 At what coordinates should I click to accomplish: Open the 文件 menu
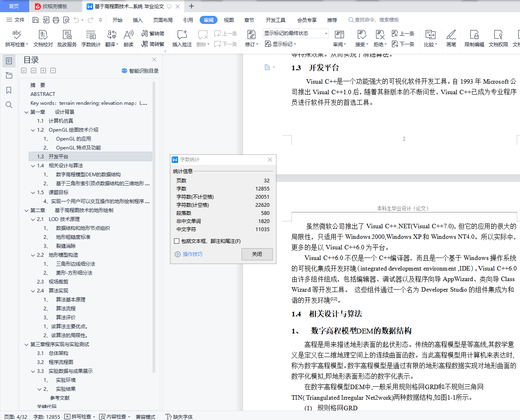[16, 20]
